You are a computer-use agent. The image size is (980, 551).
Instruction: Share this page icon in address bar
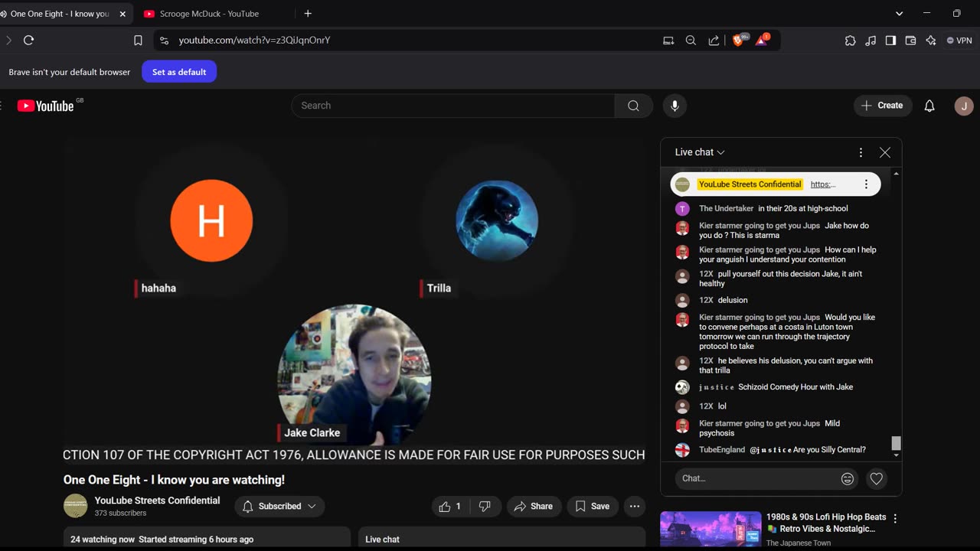tap(714, 41)
